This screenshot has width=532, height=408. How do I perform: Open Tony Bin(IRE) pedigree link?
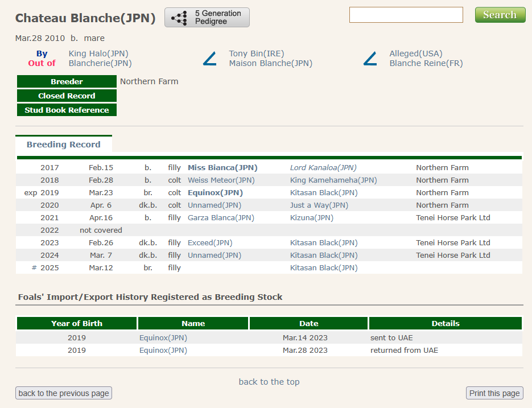click(x=257, y=53)
